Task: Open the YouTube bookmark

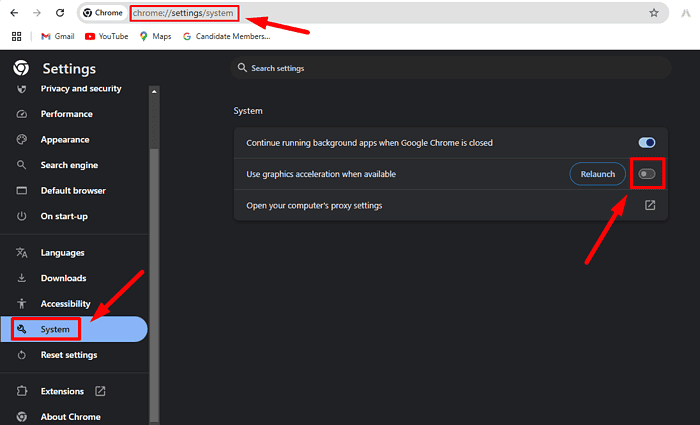Action: [106, 36]
